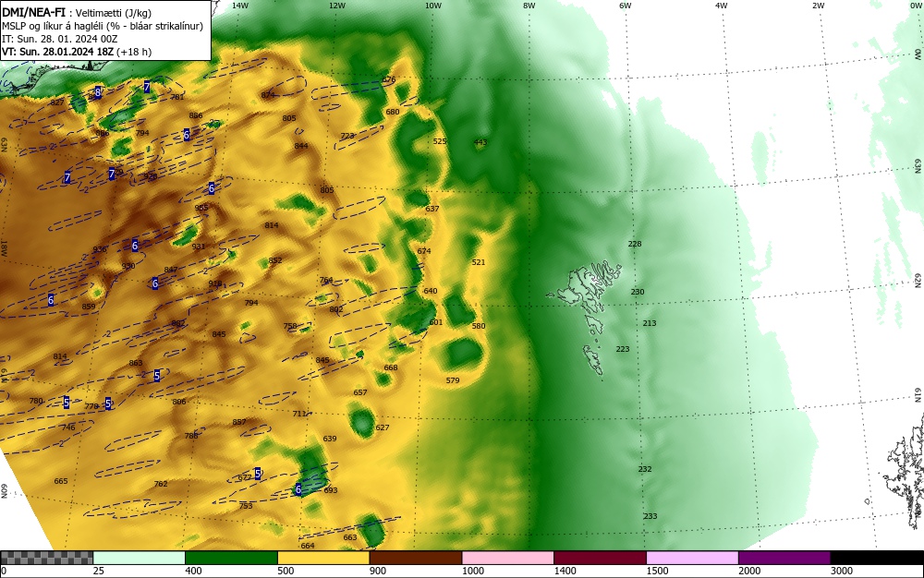Click the black legend swatch above 3000
Image resolution: width=924 pixels, height=578 pixels.
[877, 558]
